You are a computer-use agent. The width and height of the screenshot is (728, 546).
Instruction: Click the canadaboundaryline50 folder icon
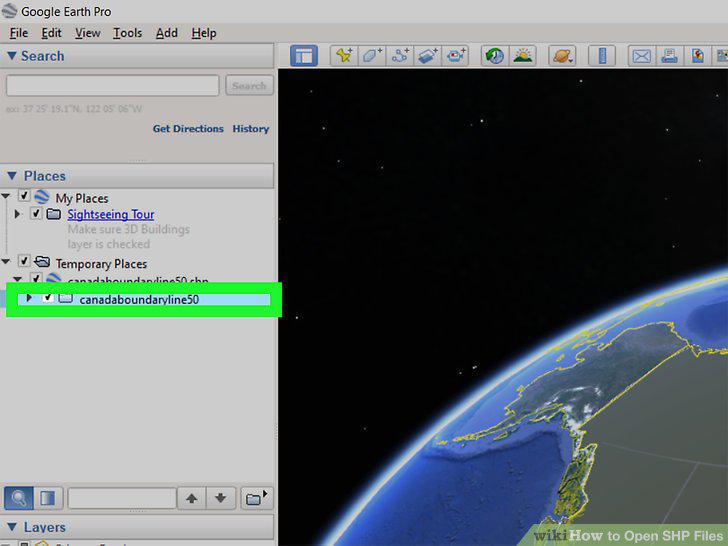point(65,298)
